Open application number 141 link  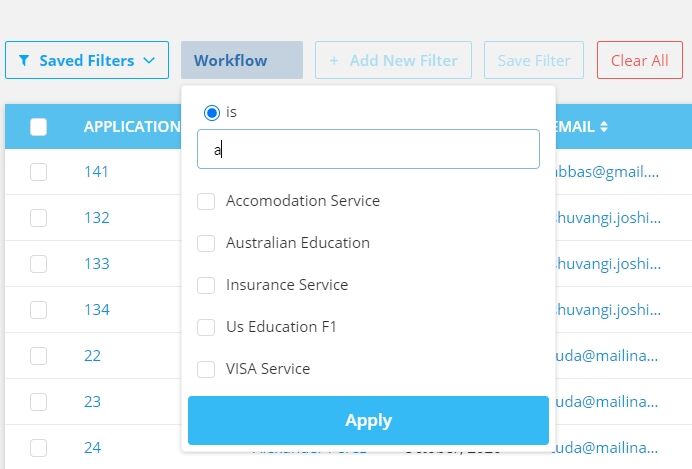96,172
